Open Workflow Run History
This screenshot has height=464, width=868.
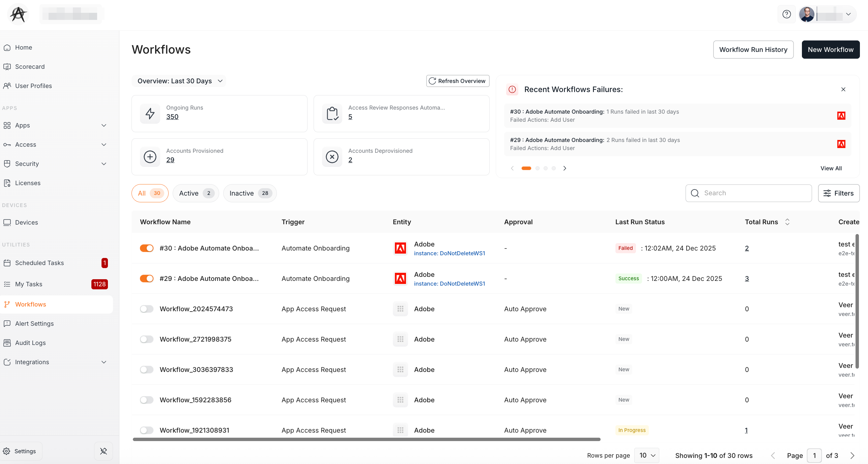pos(753,50)
